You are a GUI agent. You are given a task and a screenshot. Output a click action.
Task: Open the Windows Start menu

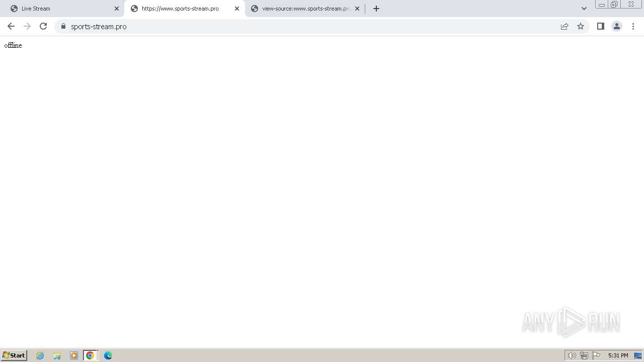(x=14, y=355)
